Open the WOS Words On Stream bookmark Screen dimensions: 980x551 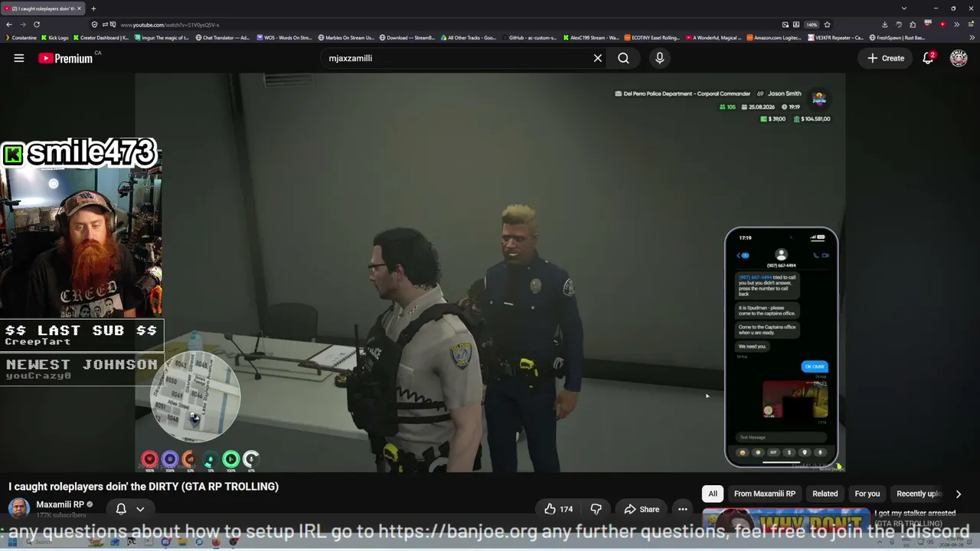[x=285, y=37]
